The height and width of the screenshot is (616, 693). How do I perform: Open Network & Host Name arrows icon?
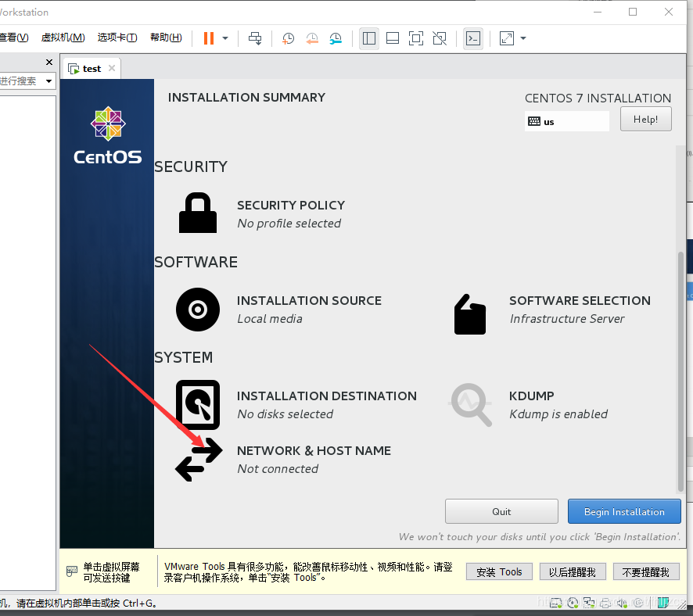[x=199, y=460]
